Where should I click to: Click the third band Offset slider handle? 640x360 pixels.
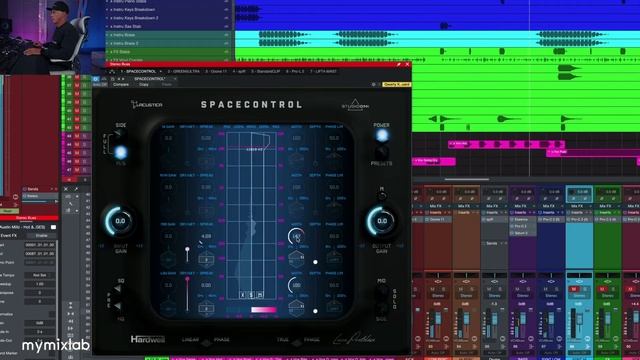coord(187,249)
